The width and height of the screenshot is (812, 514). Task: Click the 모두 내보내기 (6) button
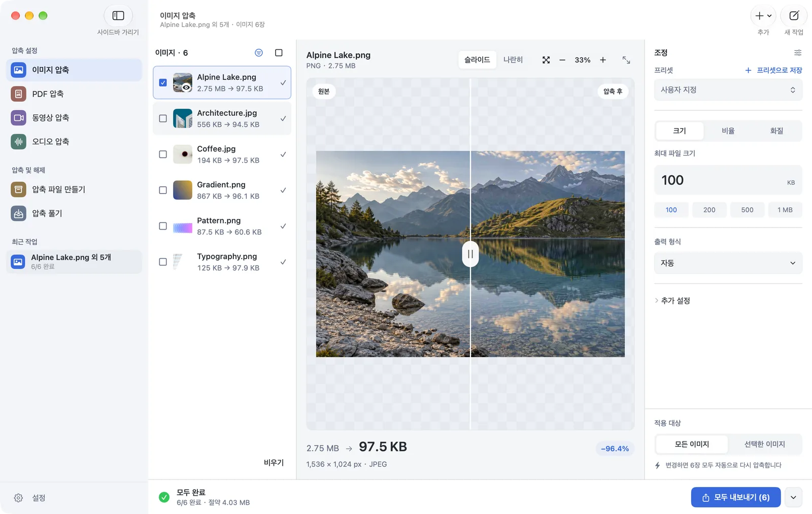[x=736, y=497]
